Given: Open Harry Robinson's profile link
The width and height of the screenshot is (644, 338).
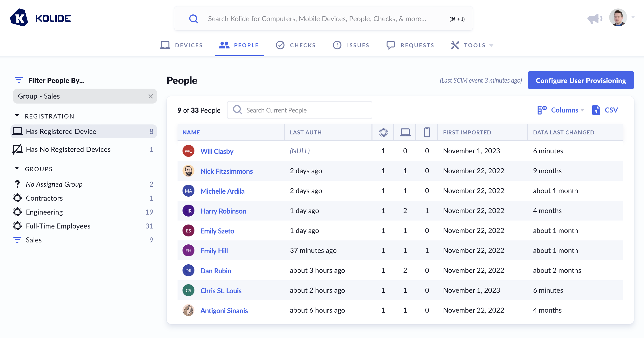Looking at the screenshot, I should (223, 211).
